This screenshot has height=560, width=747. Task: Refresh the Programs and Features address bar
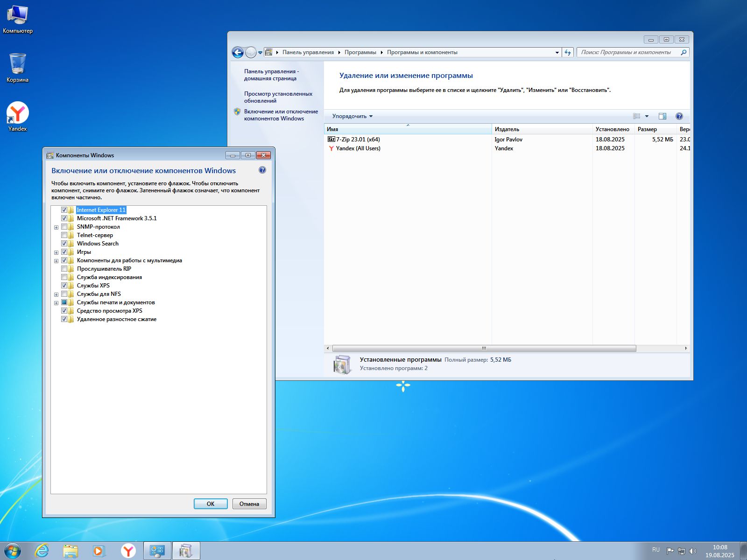tap(568, 52)
